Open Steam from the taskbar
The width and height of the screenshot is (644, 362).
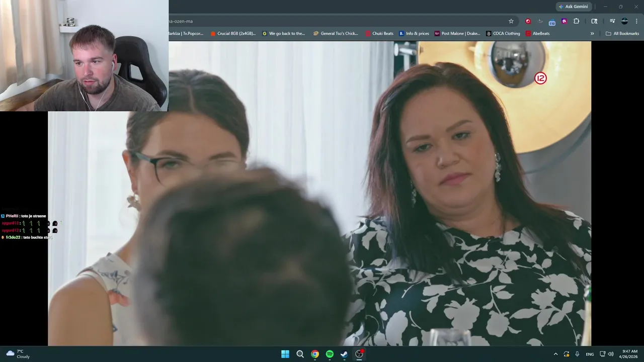pyautogui.click(x=344, y=354)
